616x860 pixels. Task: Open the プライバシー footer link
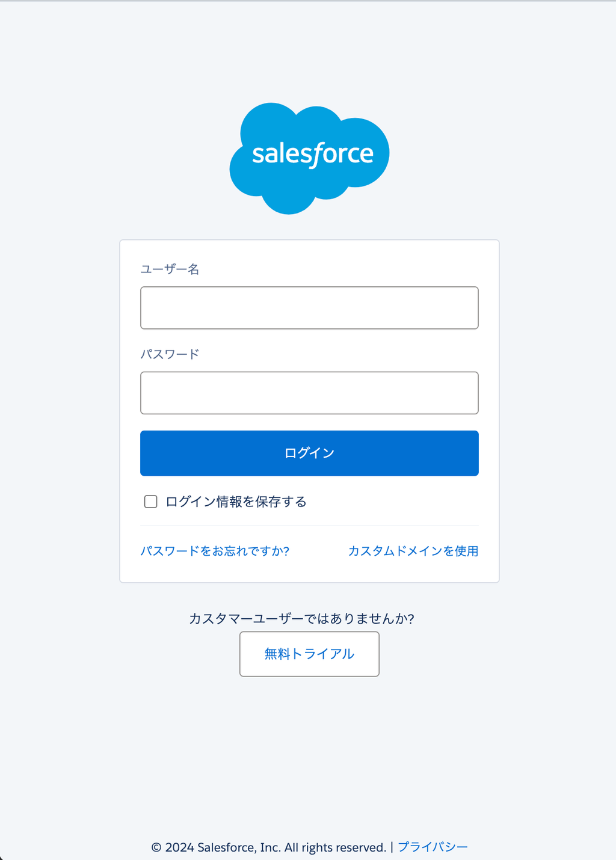point(433,847)
